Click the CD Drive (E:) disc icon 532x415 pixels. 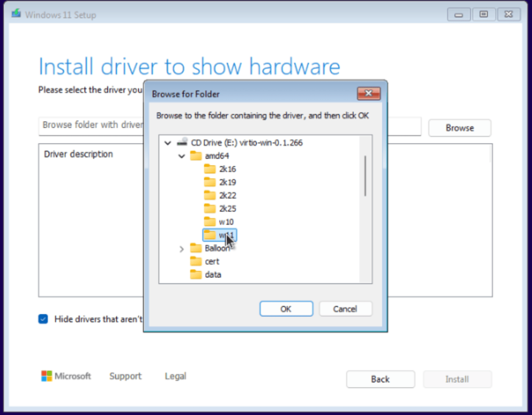click(x=182, y=142)
